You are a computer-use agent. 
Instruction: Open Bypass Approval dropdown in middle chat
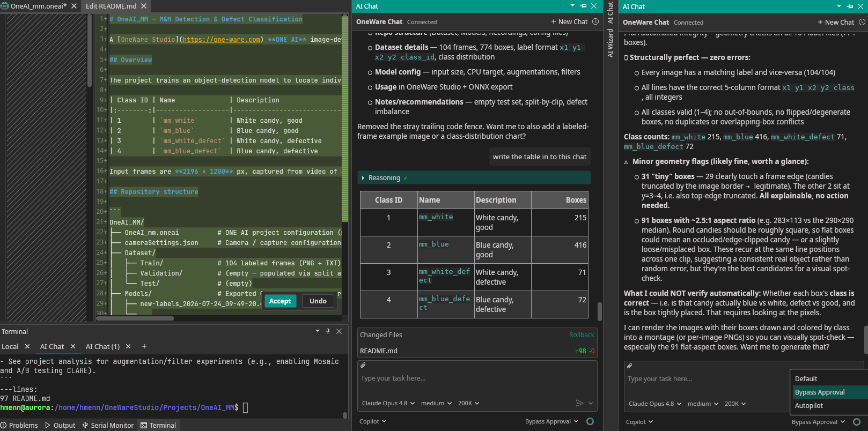tap(552, 421)
